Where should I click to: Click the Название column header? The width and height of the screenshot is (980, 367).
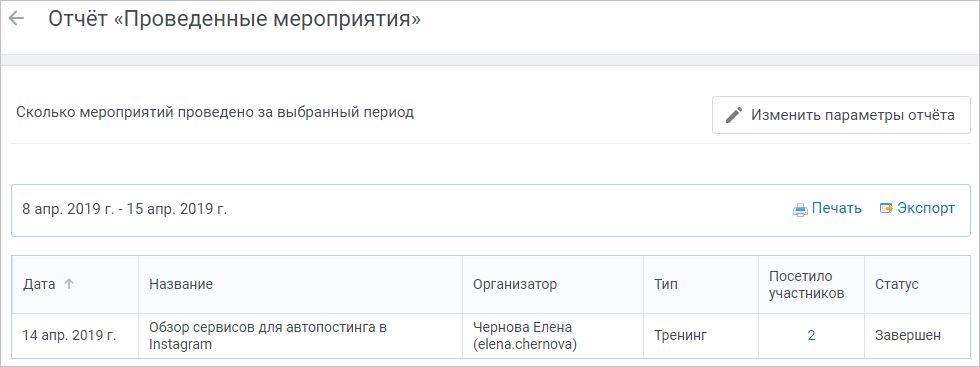click(x=181, y=284)
